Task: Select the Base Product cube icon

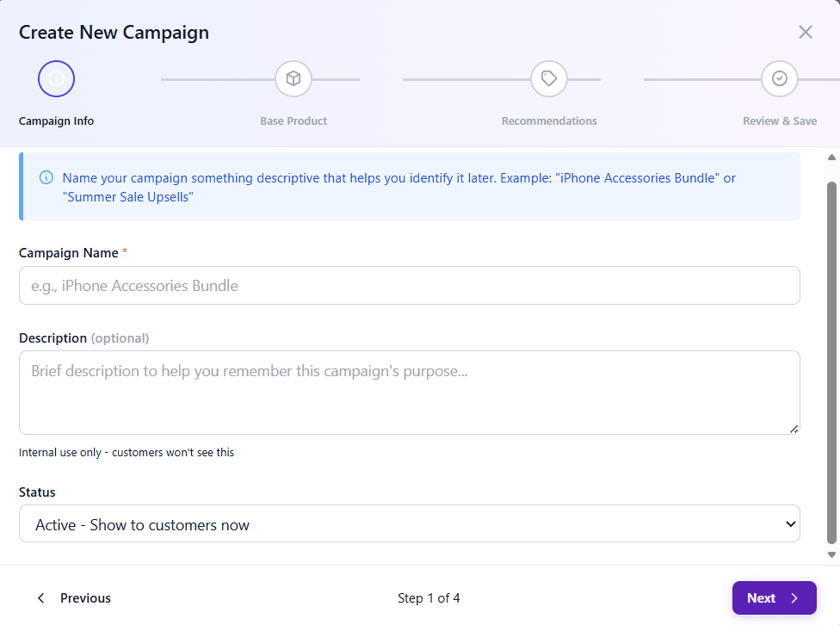Action: coord(293,79)
